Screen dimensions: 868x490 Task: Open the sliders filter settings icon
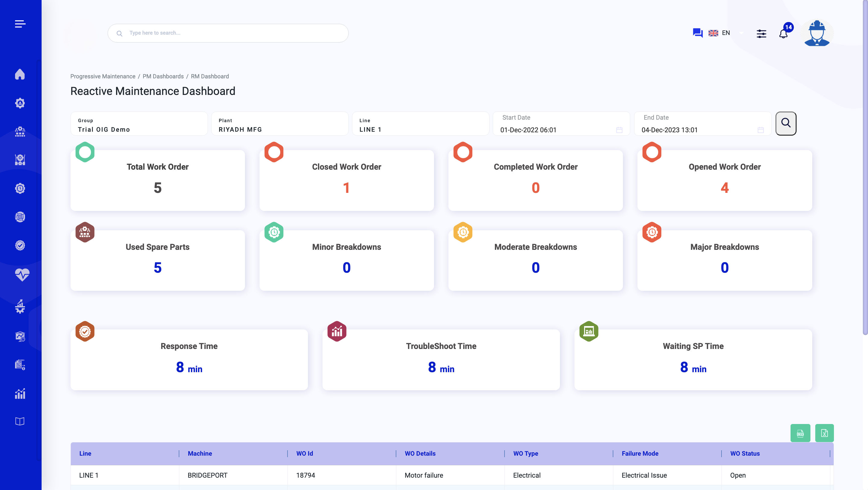point(761,33)
